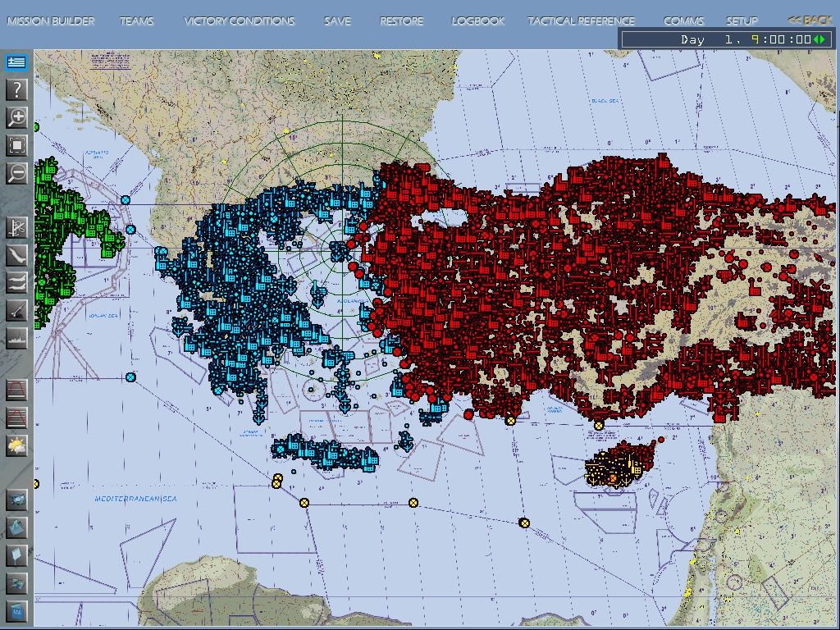Open help with the question mark icon
The width and height of the screenshot is (840, 630).
point(16,89)
